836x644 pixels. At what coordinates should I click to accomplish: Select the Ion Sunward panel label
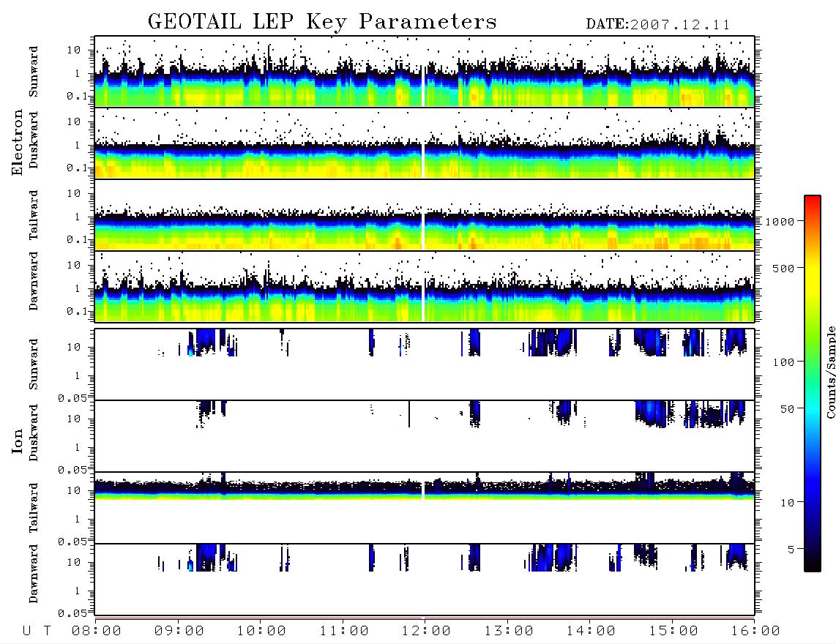click(34, 364)
